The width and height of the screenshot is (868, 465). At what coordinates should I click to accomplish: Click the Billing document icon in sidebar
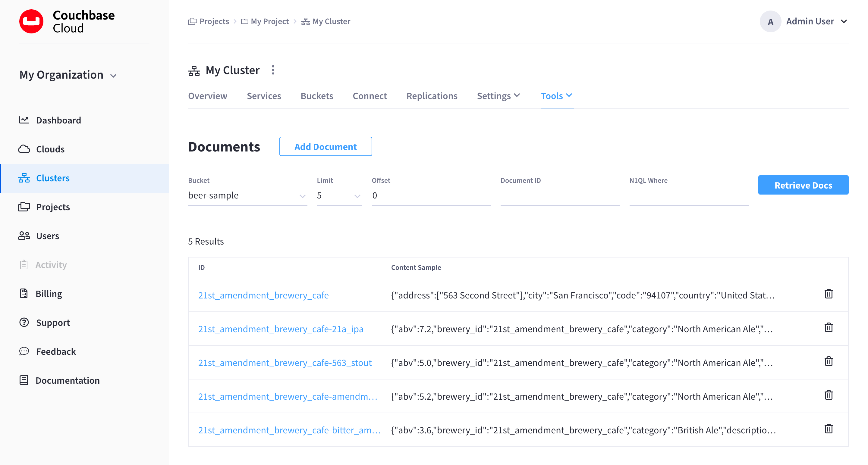tap(24, 294)
